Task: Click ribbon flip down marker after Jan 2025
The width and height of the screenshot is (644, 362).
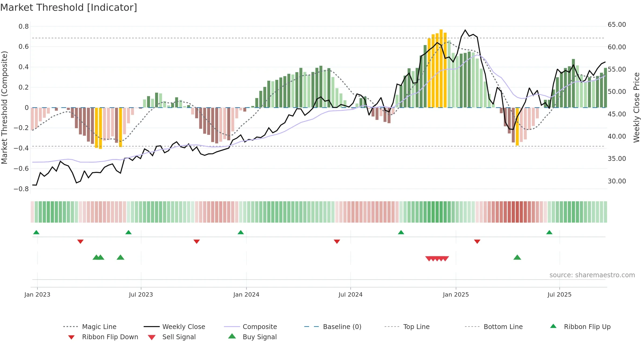Action: coord(477,242)
